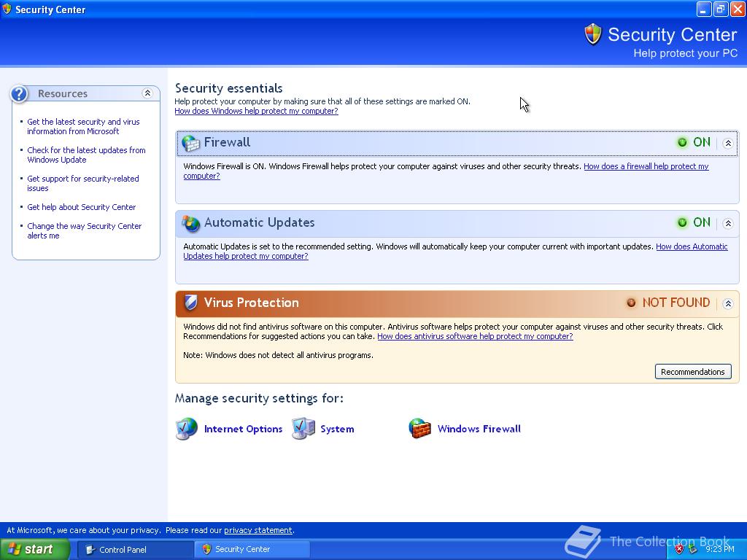The height and width of the screenshot is (560, 747).
Task: Open 'Get help about Security Center'
Action: pos(82,207)
